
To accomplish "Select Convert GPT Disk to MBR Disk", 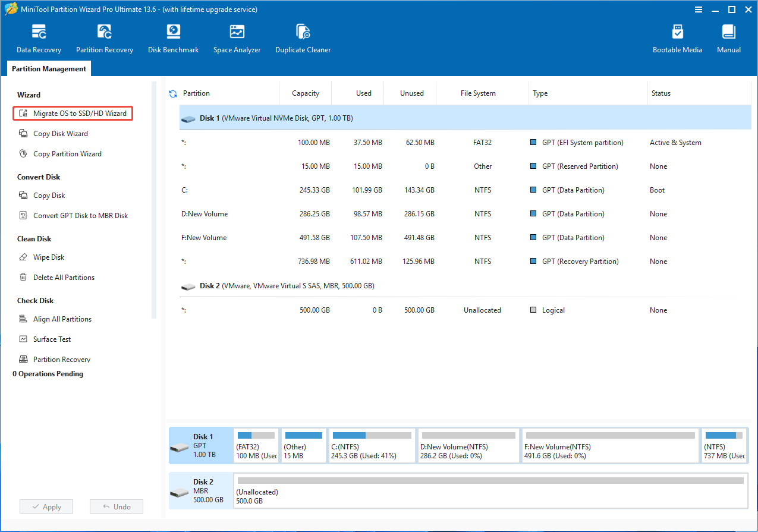I will click(x=80, y=216).
